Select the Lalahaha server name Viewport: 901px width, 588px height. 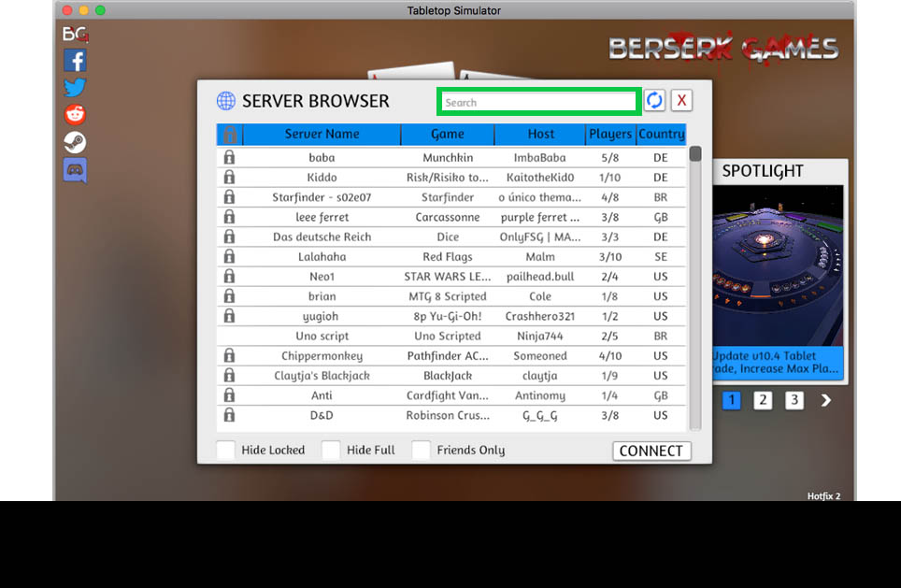point(322,256)
